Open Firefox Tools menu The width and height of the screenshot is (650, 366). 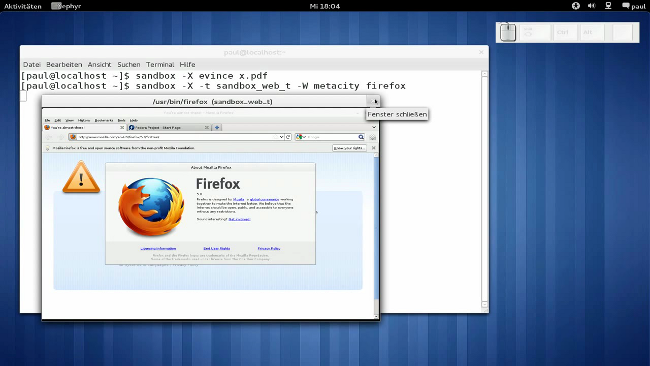[121, 120]
